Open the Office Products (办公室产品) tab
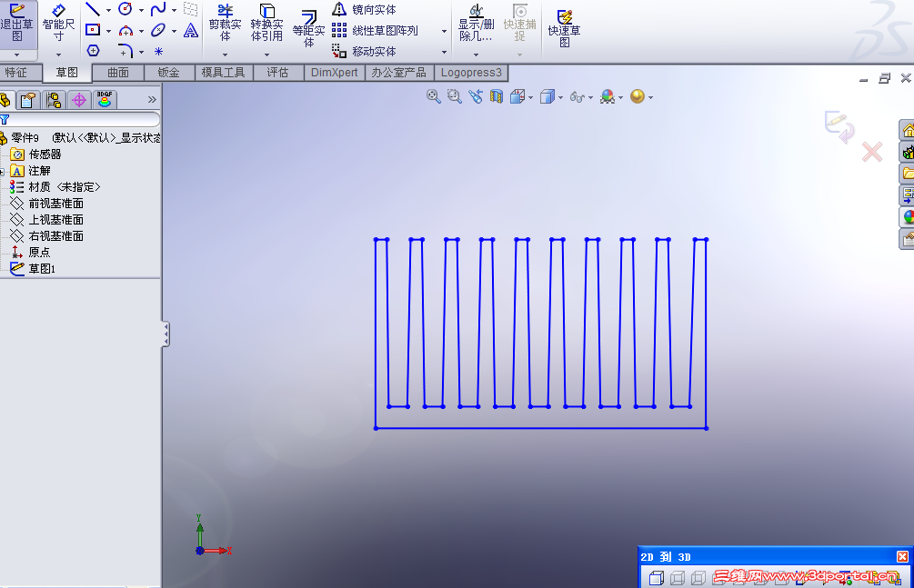914x588 pixels. tap(399, 73)
